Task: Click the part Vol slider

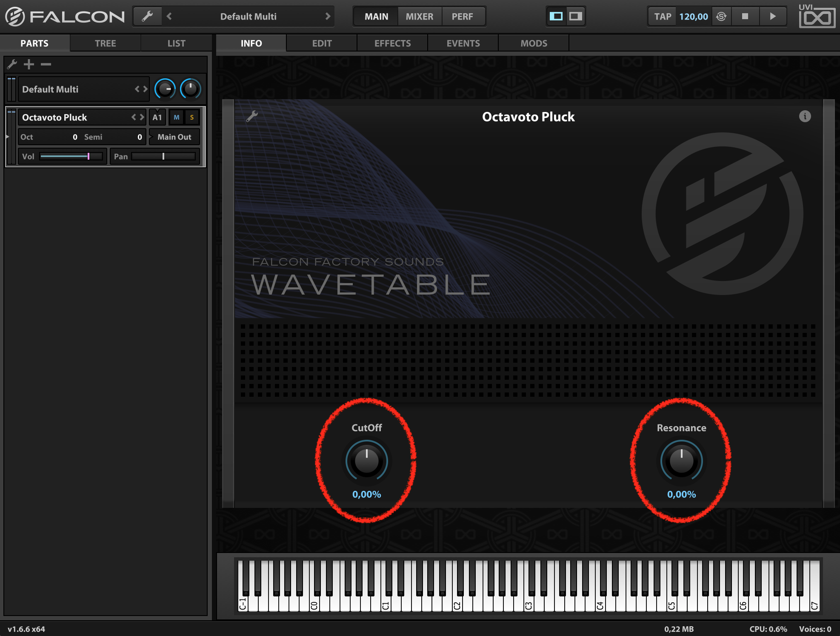Action: (71, 157)
